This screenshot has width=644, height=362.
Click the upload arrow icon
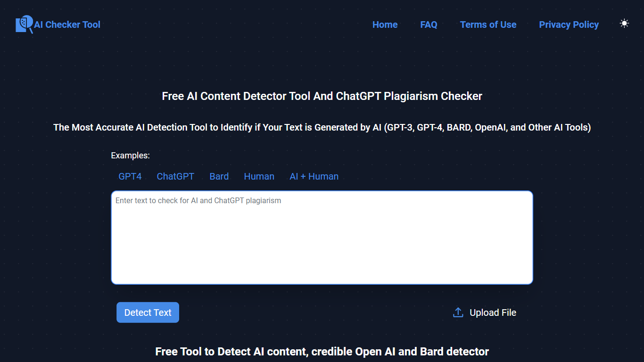(x=458, y=313)
